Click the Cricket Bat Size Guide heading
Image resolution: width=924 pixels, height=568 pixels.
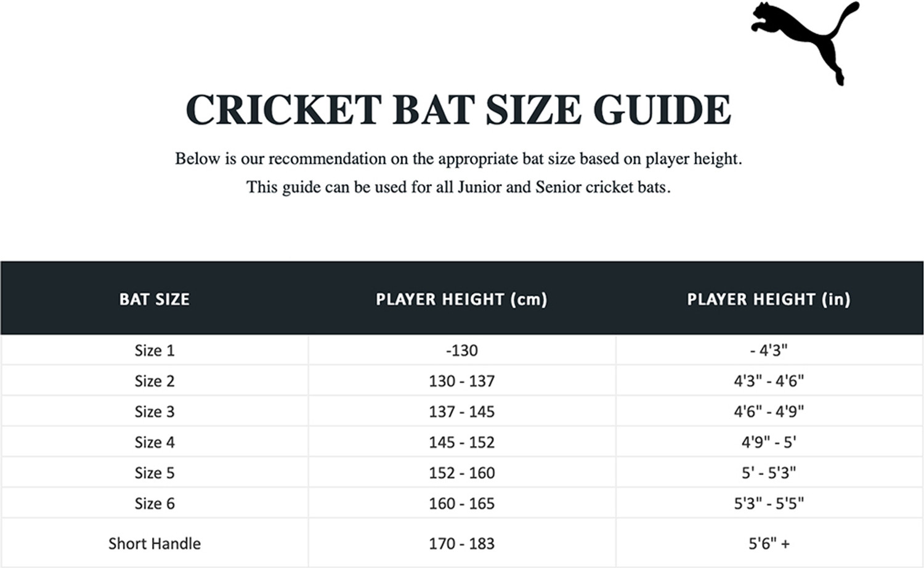458,110
